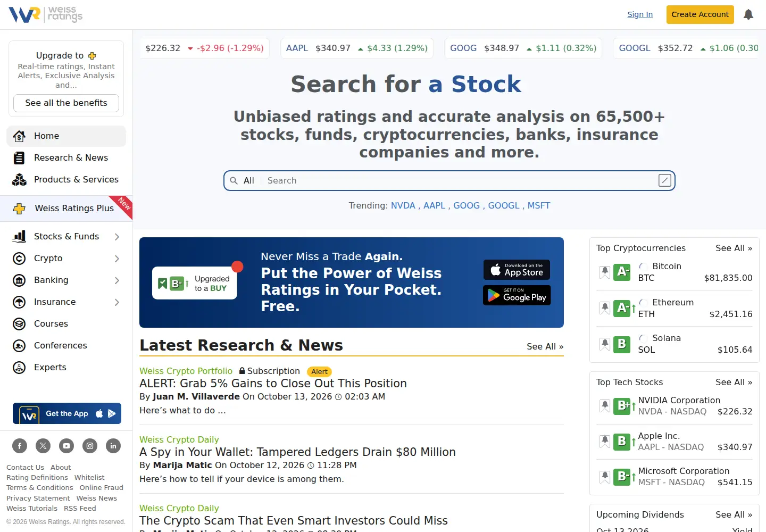Screen dimensions: 766x532
Task: Toggle alert bell for Bitcoin
Action: 605,272
